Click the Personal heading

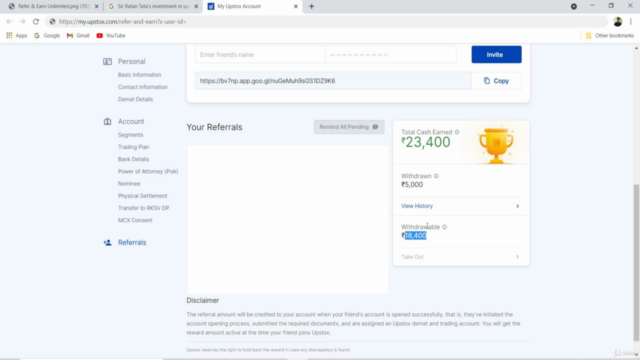click(131, 62)
